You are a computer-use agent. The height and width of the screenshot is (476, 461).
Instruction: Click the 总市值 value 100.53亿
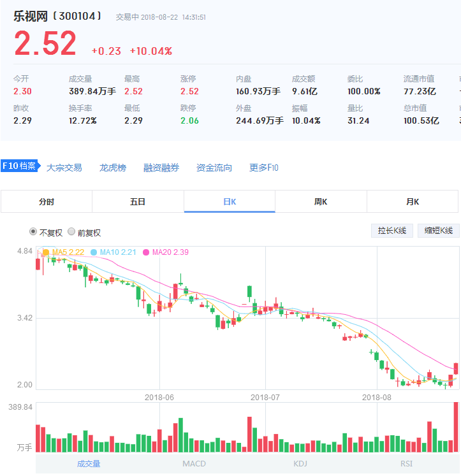coord(421,121)
